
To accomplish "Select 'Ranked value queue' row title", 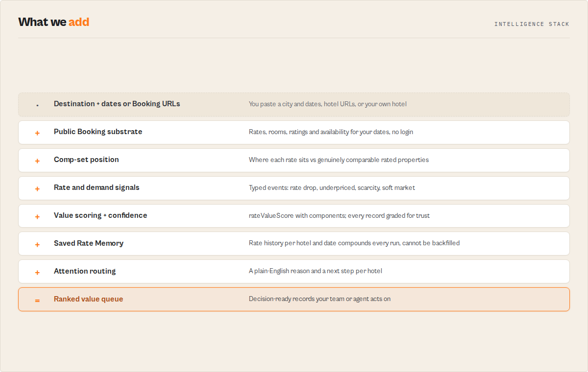I will tap(88, 299).
